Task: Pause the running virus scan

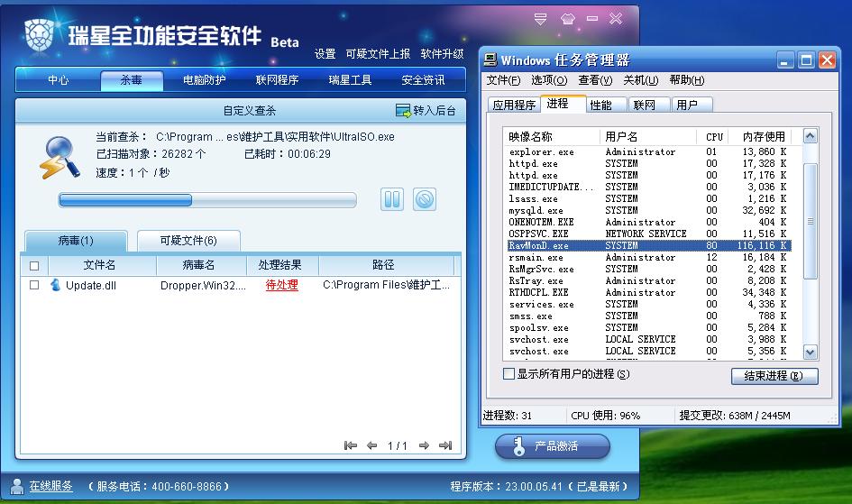Action: 392,199
